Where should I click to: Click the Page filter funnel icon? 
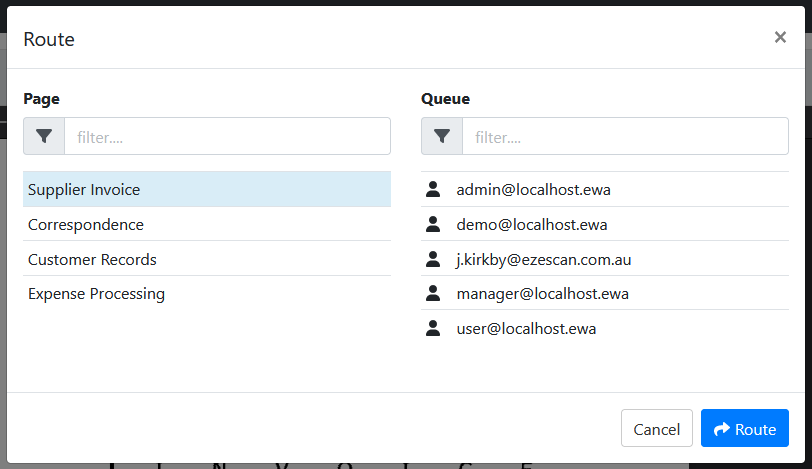coord(44,136)
